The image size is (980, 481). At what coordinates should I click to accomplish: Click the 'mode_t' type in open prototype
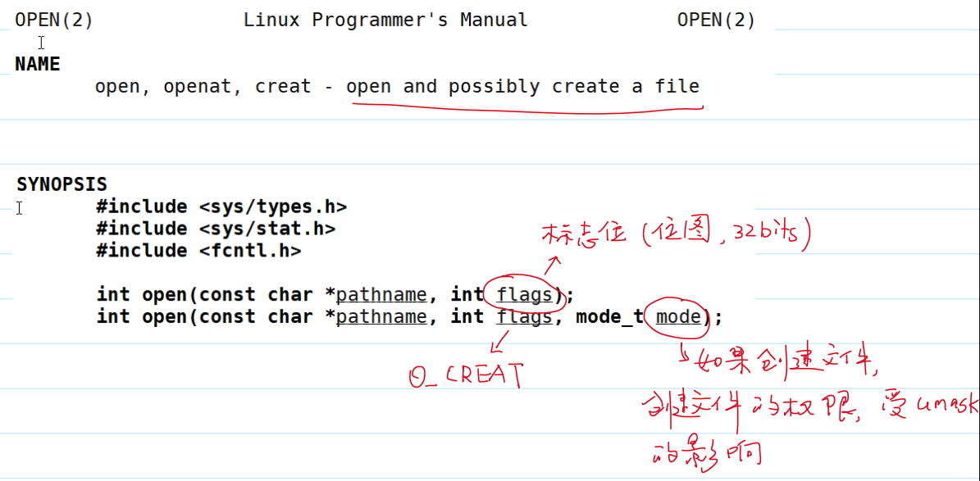[x=609, y=317]
